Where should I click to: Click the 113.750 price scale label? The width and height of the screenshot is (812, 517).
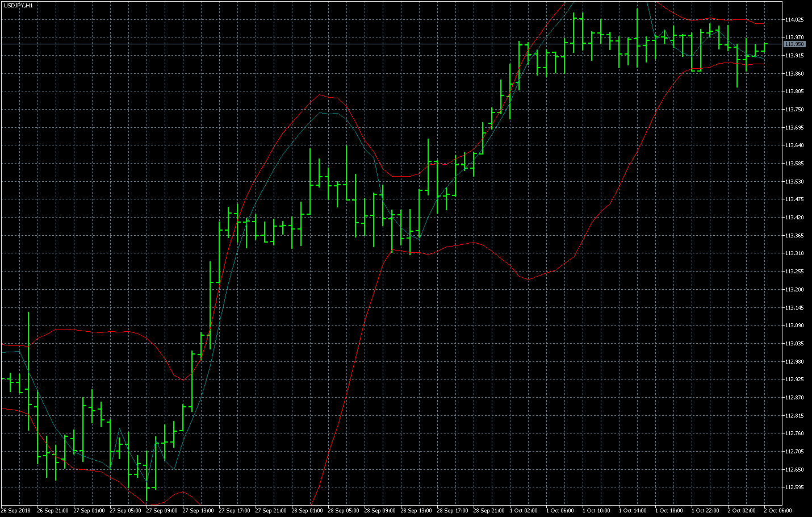[794, 110]
